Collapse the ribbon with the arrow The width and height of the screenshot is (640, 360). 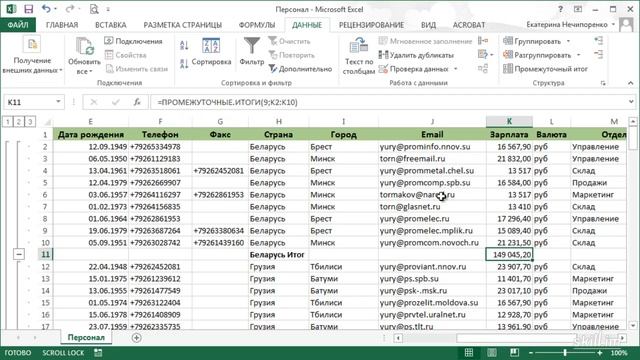pyautogui.click(x=631, y=83)
